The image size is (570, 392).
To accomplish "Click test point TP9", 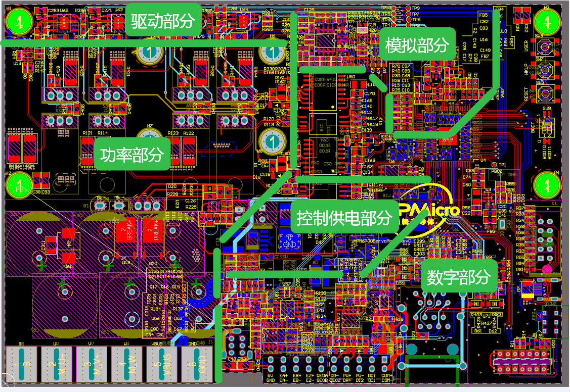I will pyautogui.click(x=408, y=9).
